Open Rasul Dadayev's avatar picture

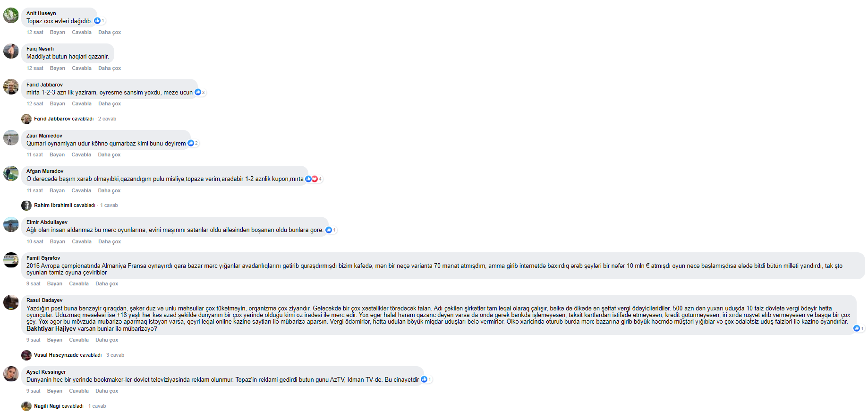[x=11, y=302]
